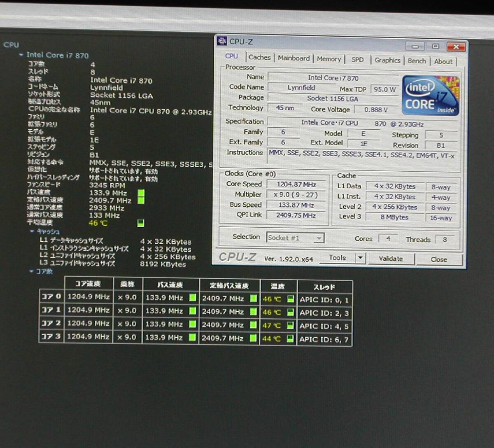Click the green indicator beside 133.9 MHz bus speed summary
The width and height of the screenshot is (494, 448).
141,193
